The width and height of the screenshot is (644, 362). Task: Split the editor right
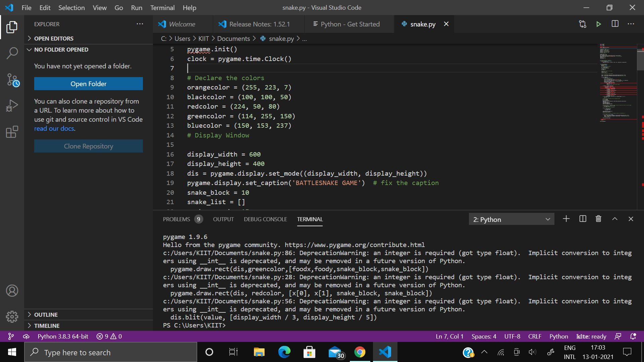[615, 24]
